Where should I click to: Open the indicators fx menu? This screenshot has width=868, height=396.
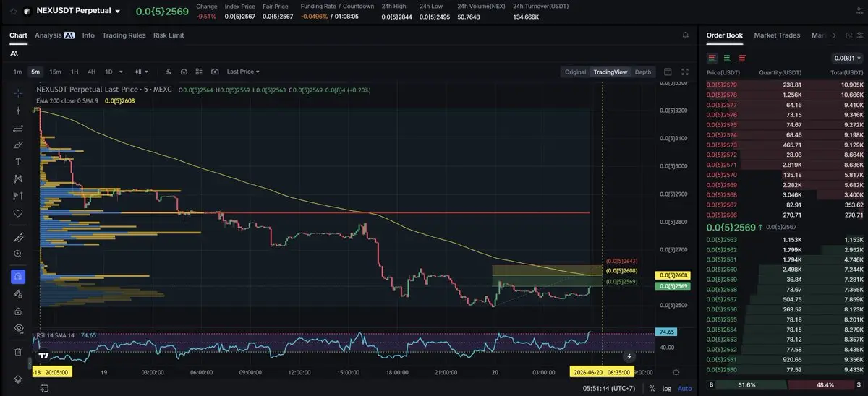point(169,72)
